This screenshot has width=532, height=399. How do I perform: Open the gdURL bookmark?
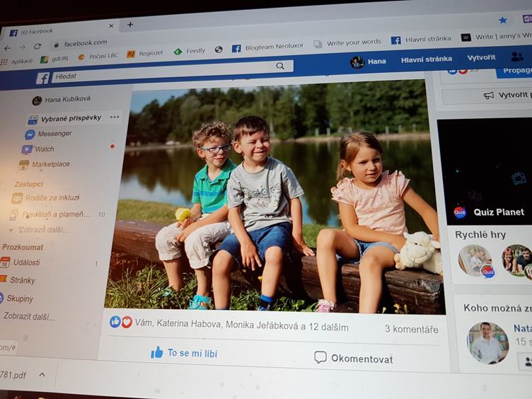[54, 59]
